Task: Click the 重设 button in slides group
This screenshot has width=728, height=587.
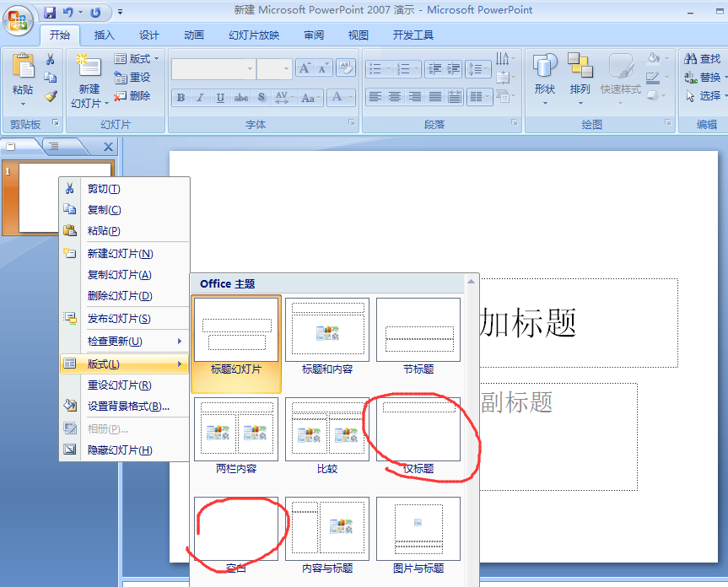Action: tap(132, 78)
